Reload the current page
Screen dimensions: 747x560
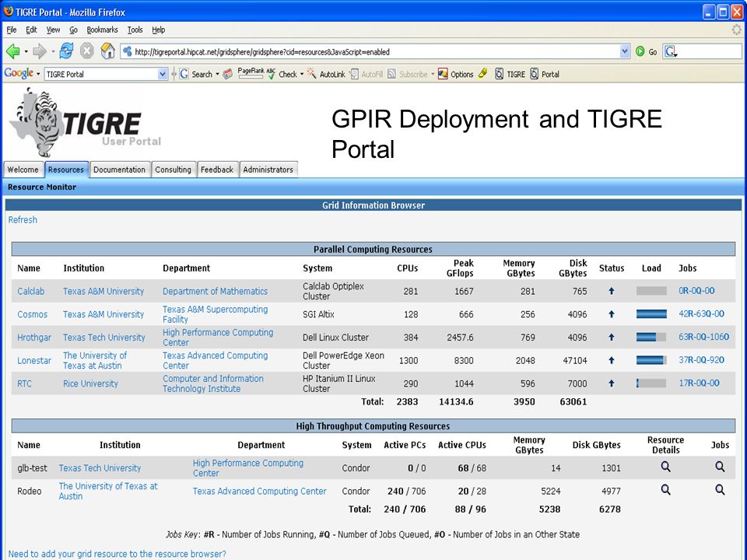tap(65, 51)
